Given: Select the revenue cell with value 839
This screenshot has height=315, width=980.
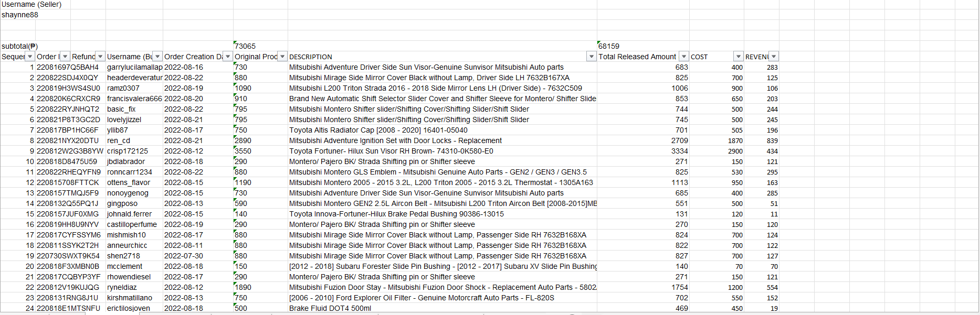Looking at the screenshot, I should click(761, 140).
